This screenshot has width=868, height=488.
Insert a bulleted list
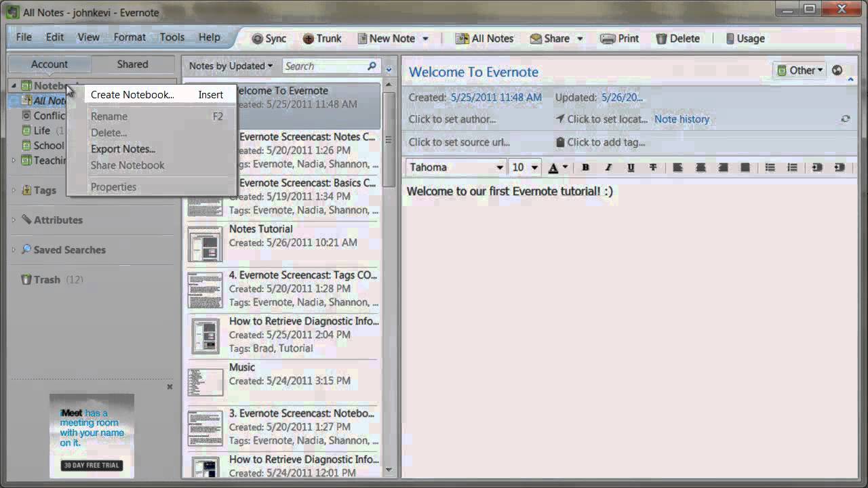770,167
